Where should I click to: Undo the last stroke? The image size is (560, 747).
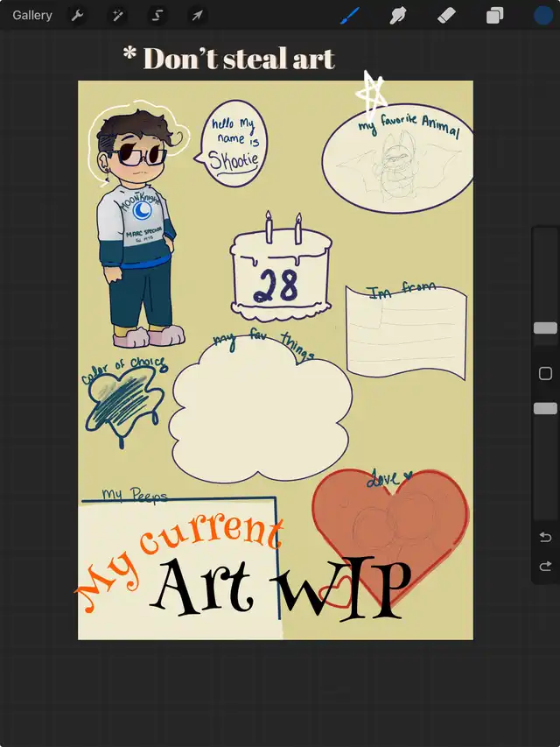click(545, 537)
